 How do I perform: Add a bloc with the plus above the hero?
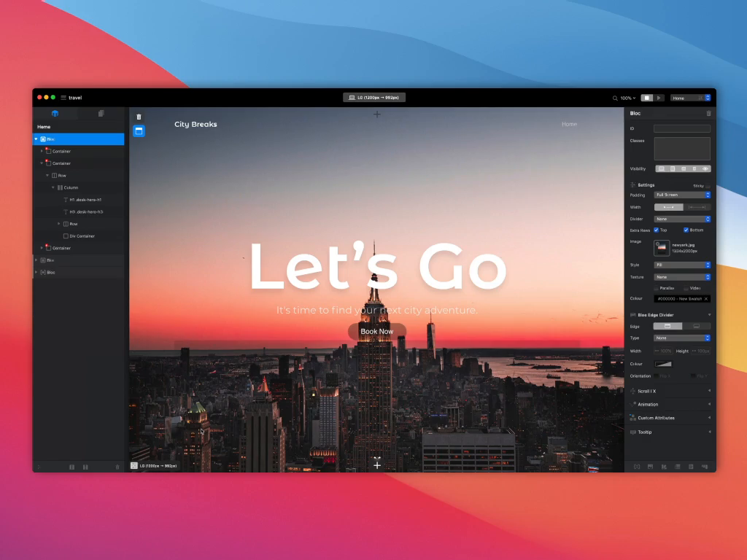click(377, 114)
